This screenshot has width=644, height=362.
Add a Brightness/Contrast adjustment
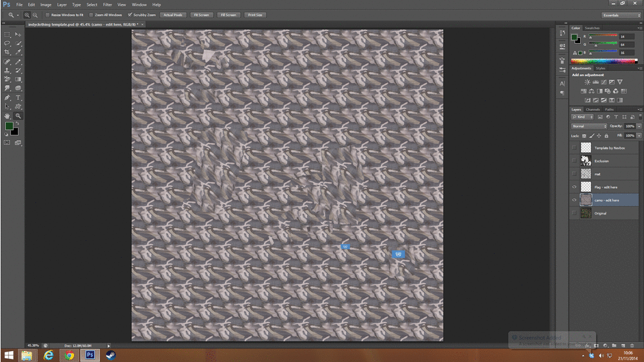point(587,82)
